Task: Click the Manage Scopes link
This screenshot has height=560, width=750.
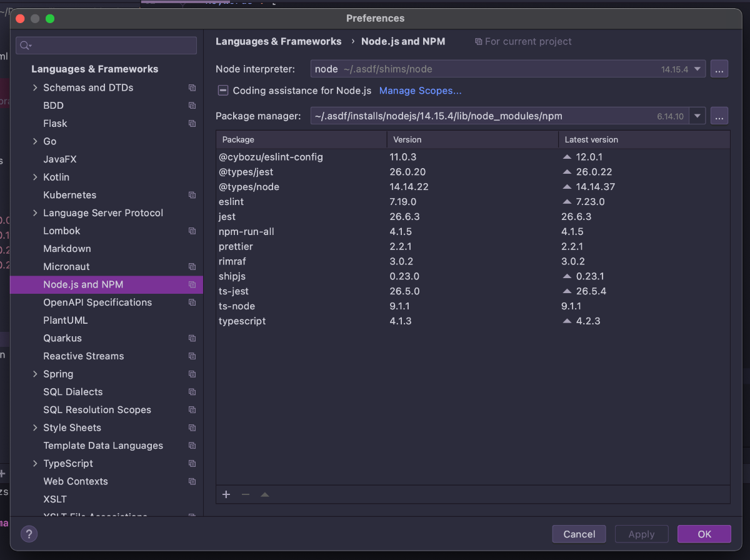Action: 421,91
